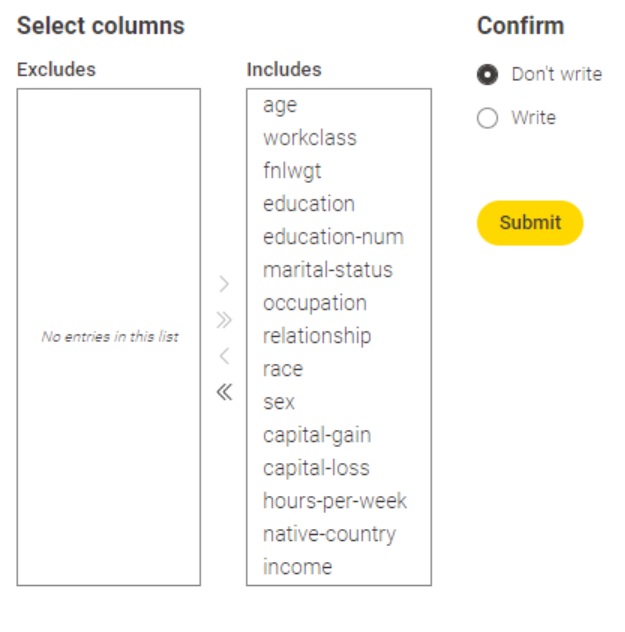Screen dimensions: 625x632
Task: Select relationship in the Includes list
Action: click(316, 336)
